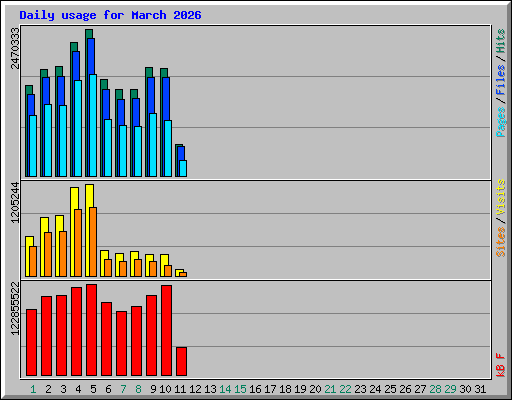The width and height of the screenshot is (512, 400).
Task: Select day 21 on the x-axis
Action: 330,389
